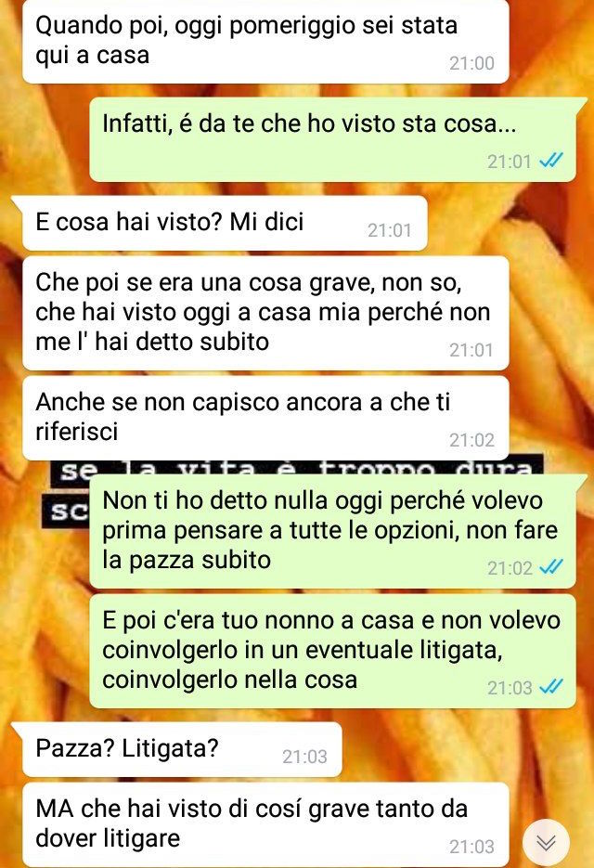
Task: Tap the sent bubble mentioning 'tuo nonno a casa'
Action: pos(332,651)
